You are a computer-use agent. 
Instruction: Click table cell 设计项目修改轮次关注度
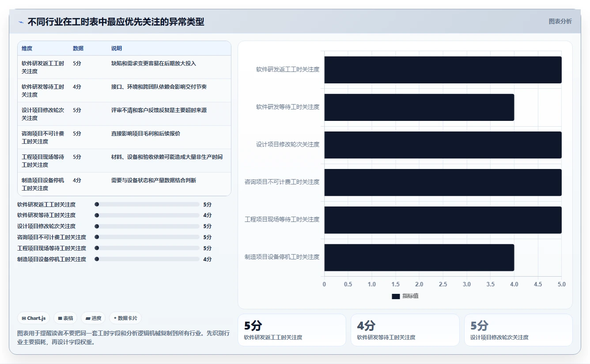(x=43, y=114)
